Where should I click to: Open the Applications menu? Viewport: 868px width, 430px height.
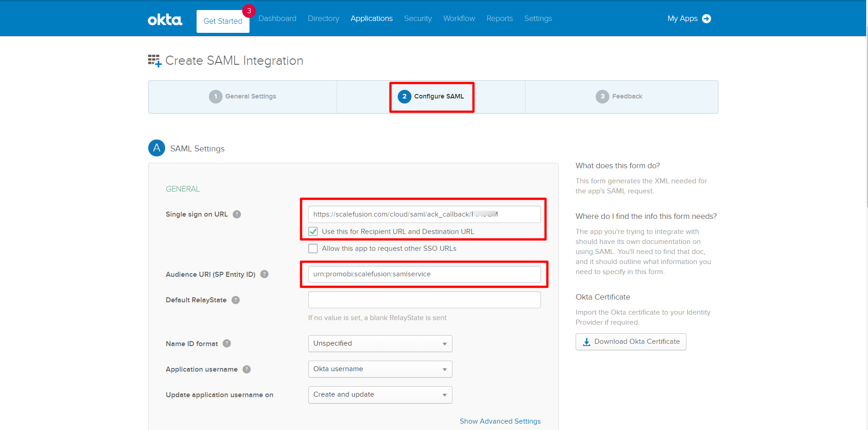[371, 19]
